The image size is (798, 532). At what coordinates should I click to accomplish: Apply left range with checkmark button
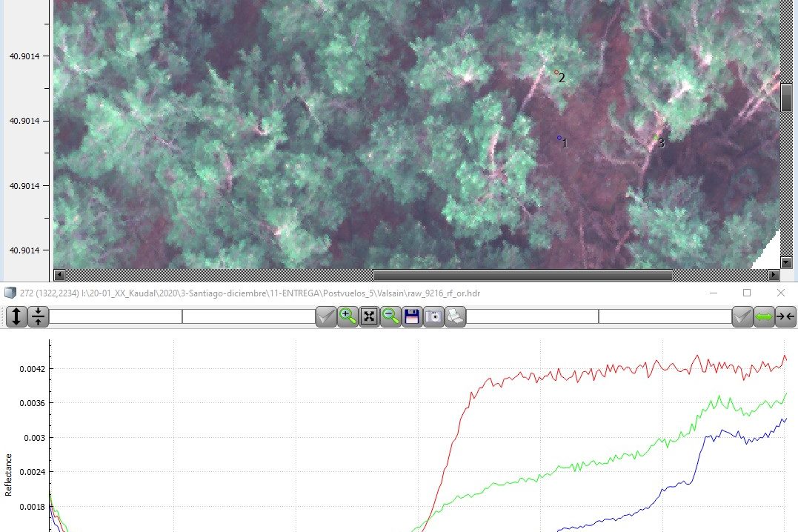pos(326,317)
